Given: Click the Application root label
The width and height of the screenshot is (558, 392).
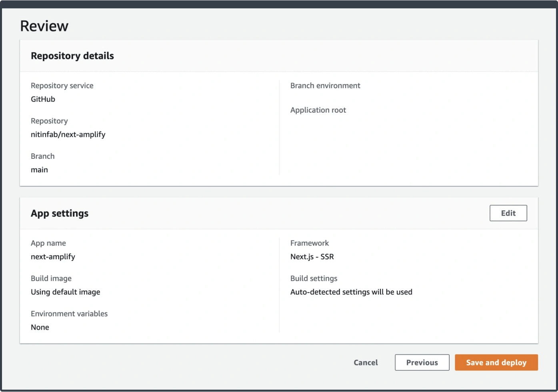Looking at the screenshot, I should (x=318, y=110).
